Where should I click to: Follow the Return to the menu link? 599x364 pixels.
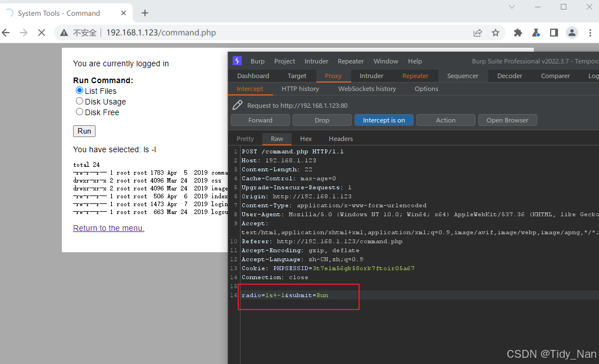tap(108, 228)
